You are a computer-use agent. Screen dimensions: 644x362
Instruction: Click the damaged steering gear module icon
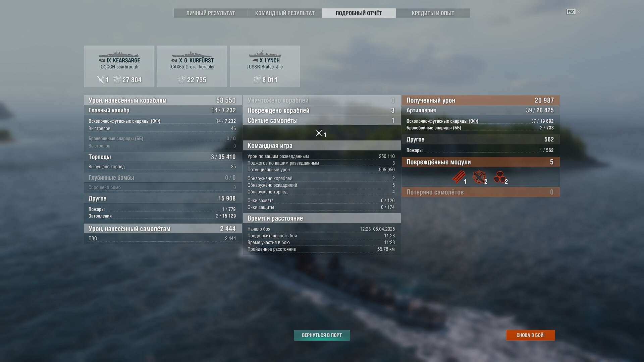(479, 177)
